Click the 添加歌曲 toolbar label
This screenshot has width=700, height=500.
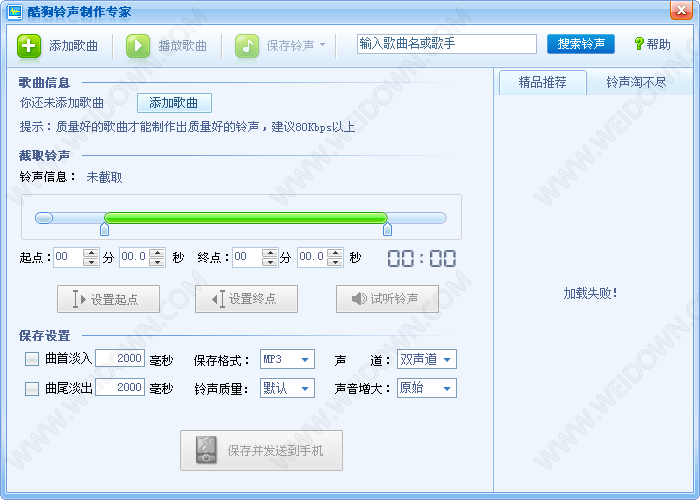[74, 46]
